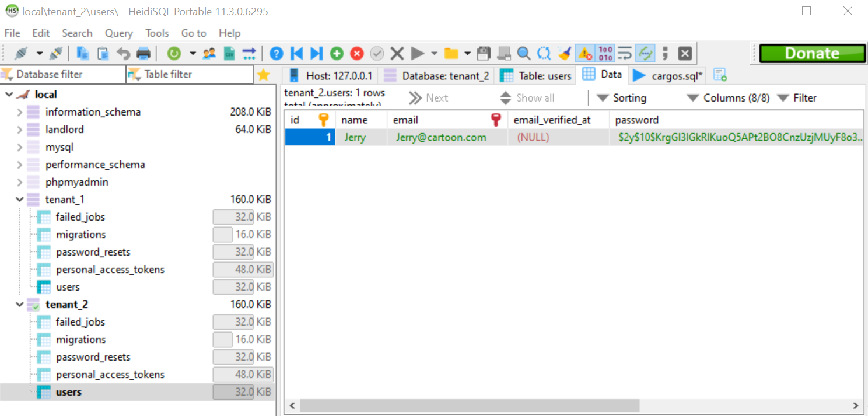Run query with gray play icon
The height and width of the screenshot is (416, 868).
point(418,54)
